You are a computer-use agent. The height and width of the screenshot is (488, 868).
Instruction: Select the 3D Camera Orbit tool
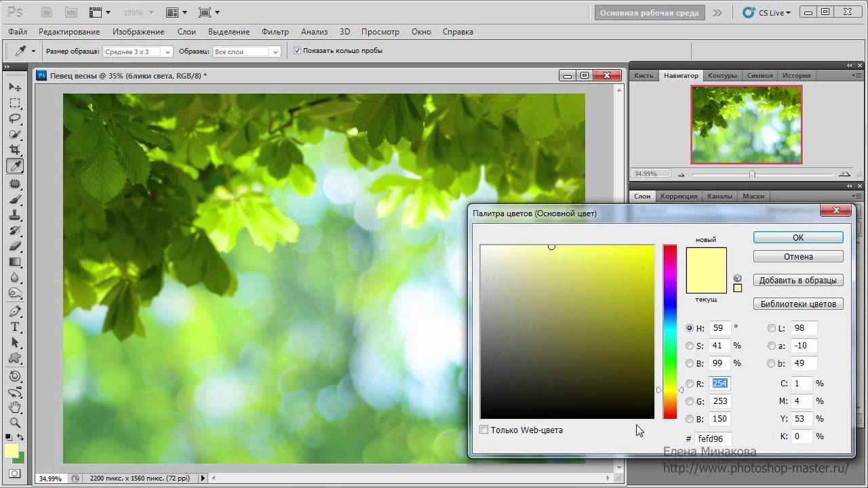15,392
